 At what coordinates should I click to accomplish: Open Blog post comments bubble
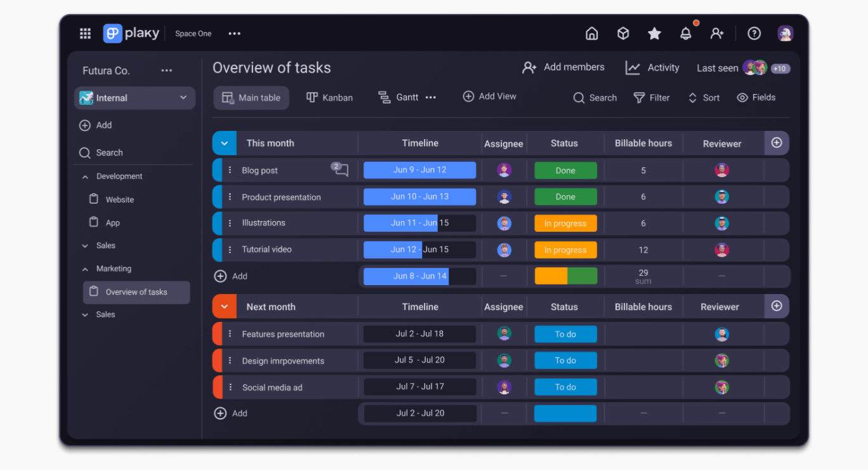tap(340, 169)
